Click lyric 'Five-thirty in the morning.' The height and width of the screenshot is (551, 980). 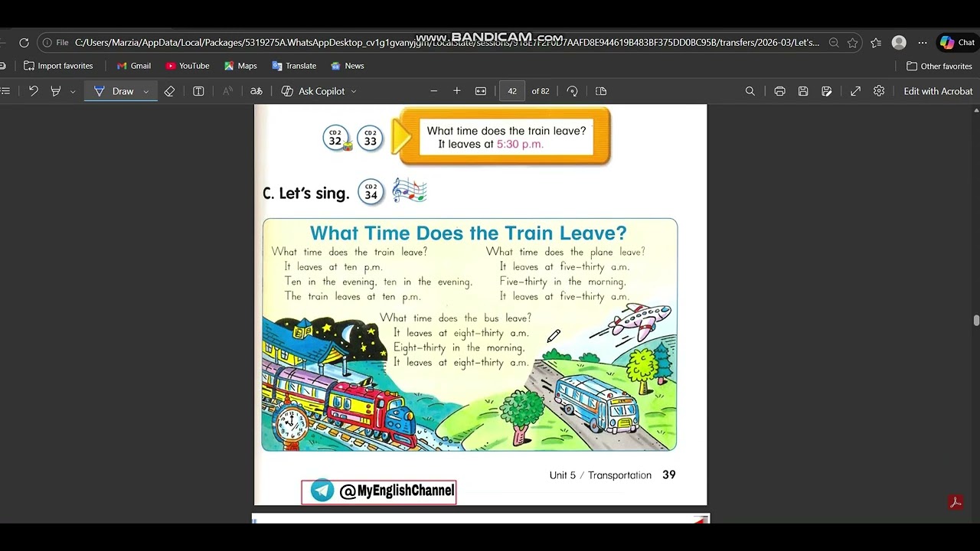[563, 282]
